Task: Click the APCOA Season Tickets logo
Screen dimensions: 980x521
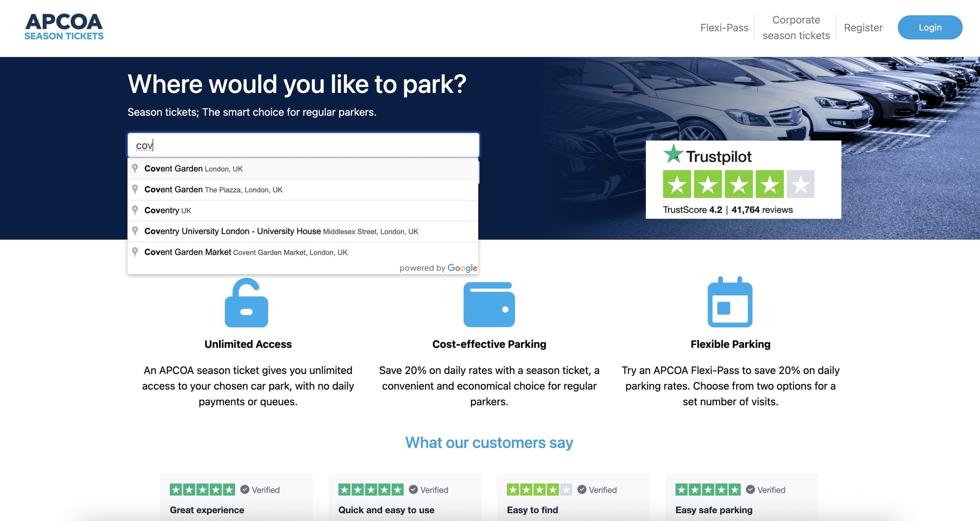Action: point(64,27)
